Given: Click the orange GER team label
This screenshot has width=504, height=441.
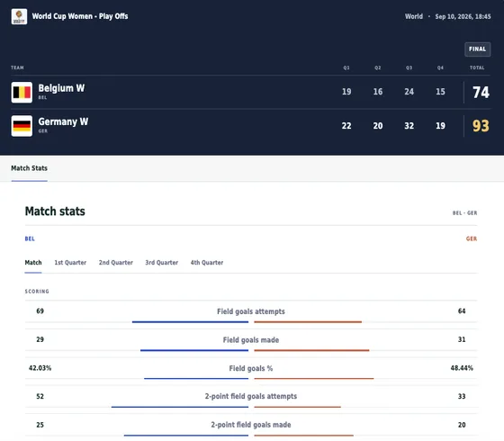Looking at the screenshot, I should 472,238.
